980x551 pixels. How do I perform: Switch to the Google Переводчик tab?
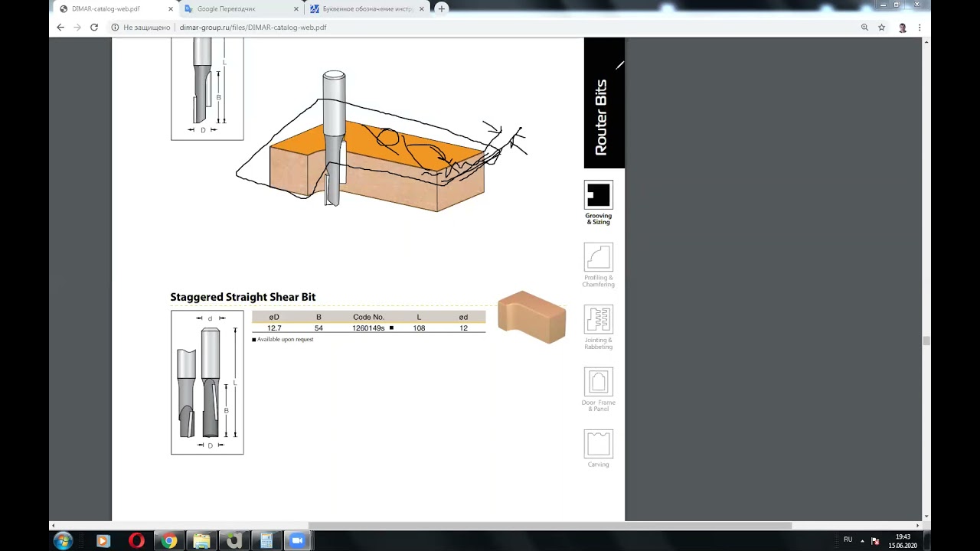(241, 9)
